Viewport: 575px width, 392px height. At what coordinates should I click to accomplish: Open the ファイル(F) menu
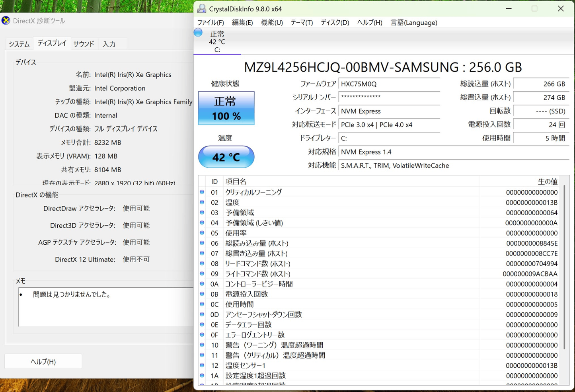point(211,23)
